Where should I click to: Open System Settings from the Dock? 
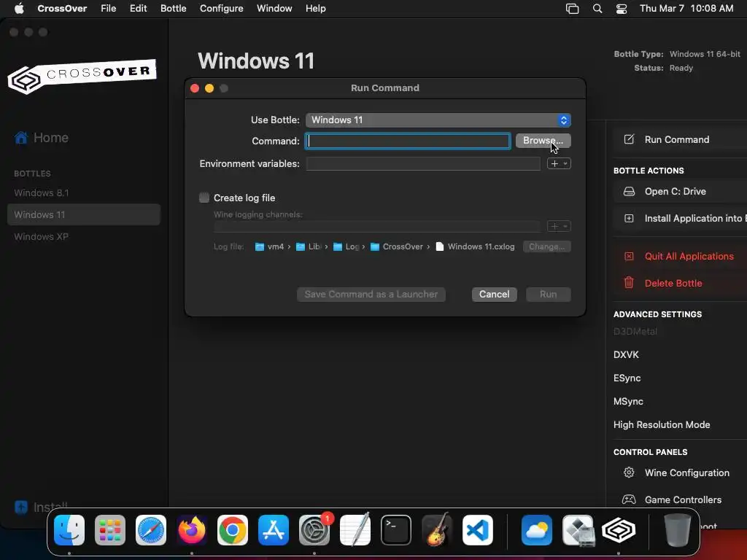314,530
